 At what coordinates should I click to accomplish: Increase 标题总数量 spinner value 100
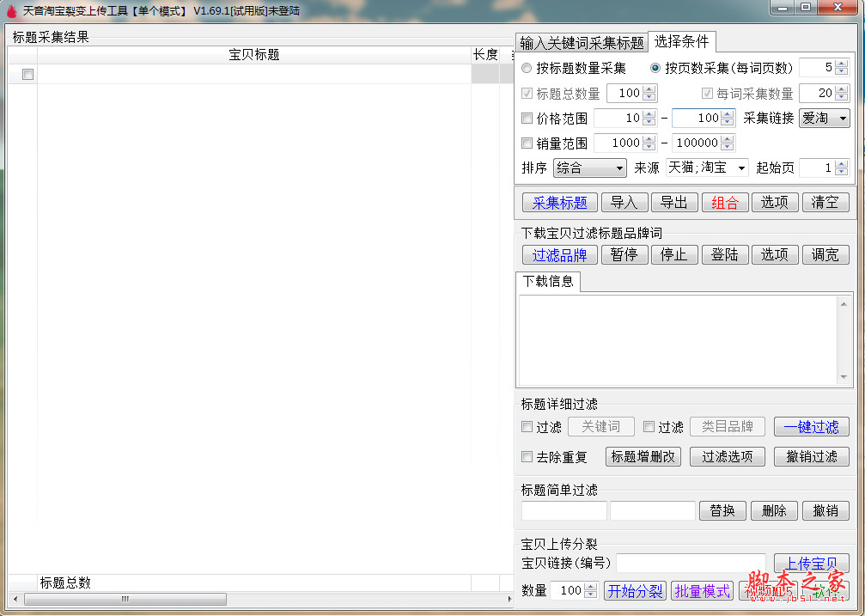[x=649, y=88]
